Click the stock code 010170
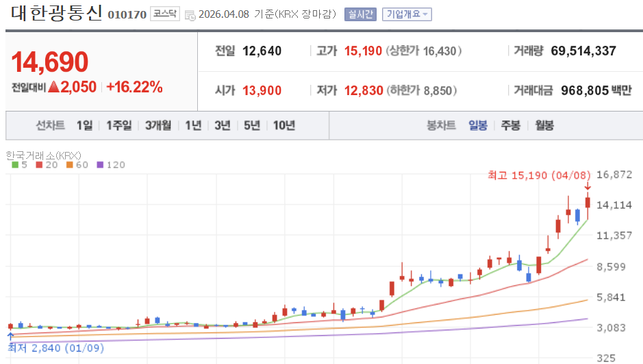643x364 pixels. (x=127, y=15)
